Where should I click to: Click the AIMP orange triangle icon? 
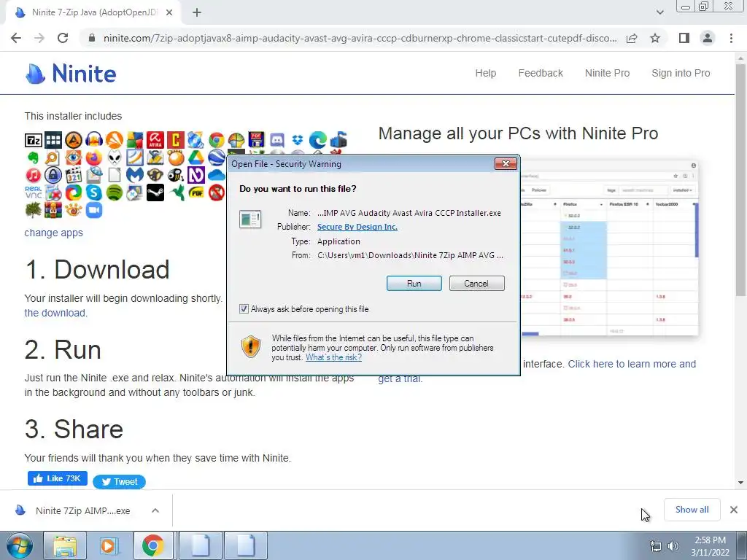pyautogui.click(x=74, y=140)
